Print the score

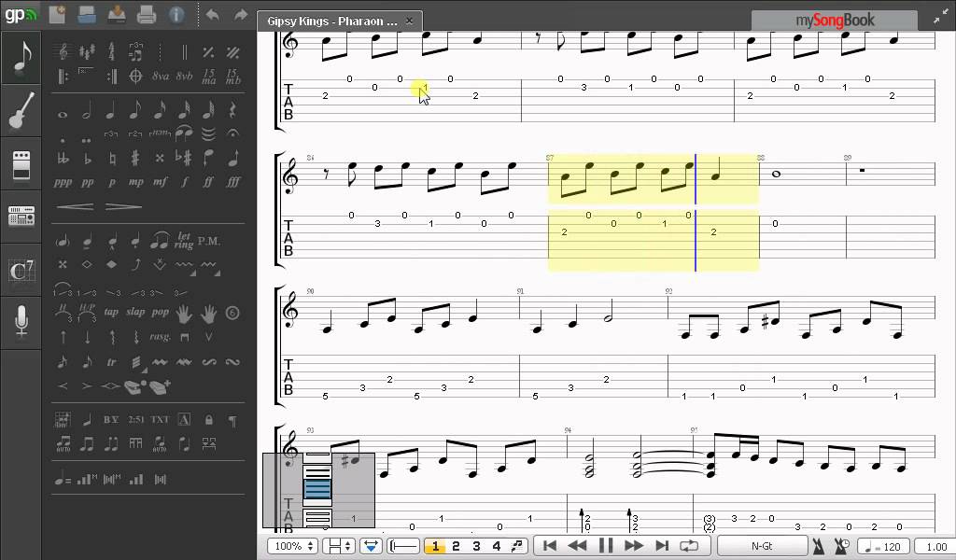[147, 15]
